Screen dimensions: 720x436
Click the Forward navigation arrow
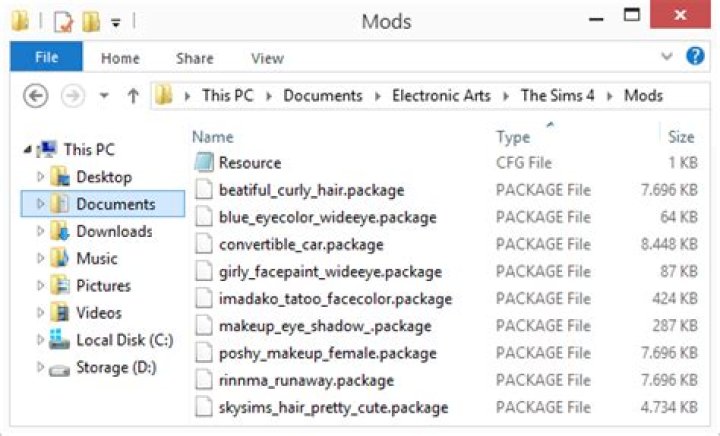pyautogui.click(x=70, y=96)
